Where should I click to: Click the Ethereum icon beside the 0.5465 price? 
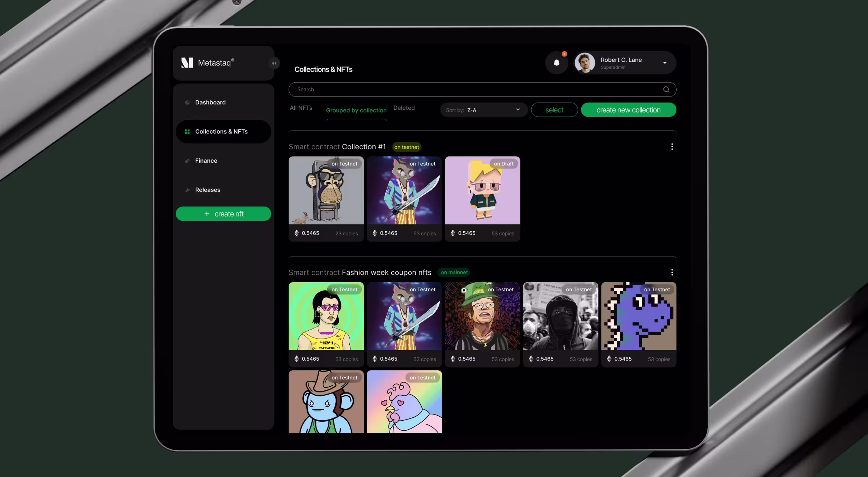pos(297,233)
